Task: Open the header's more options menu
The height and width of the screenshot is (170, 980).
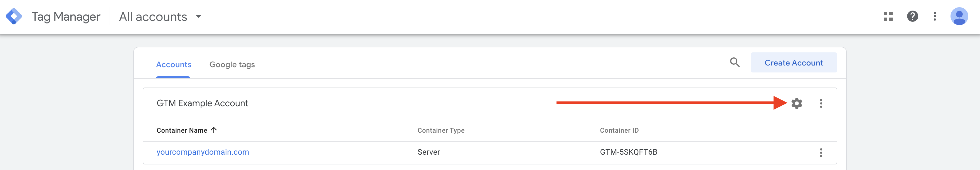Action: coord(935,16)
